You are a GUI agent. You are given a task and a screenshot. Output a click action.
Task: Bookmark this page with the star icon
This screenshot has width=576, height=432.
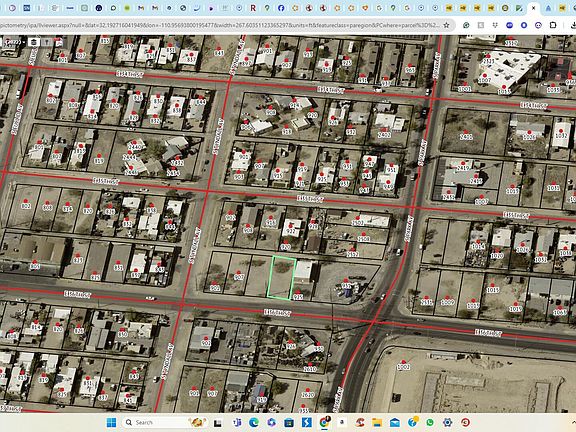pyautogui.click(x=446, y=25)
